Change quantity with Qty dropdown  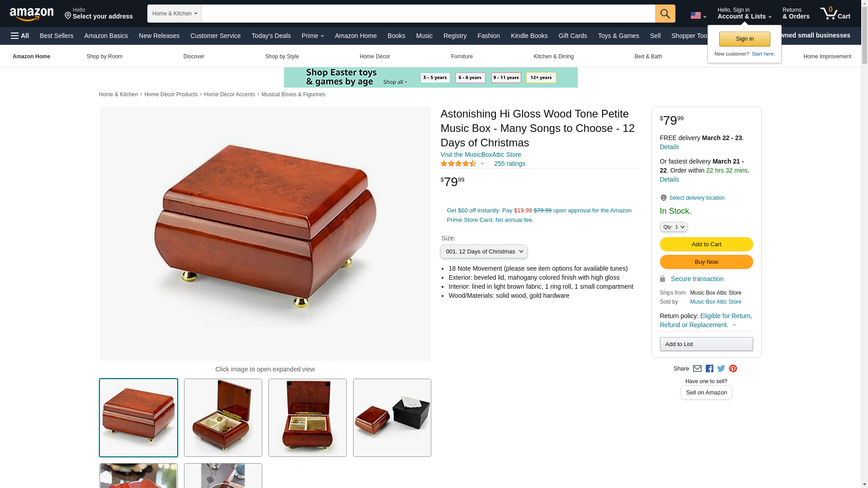(x=673, y=227)
